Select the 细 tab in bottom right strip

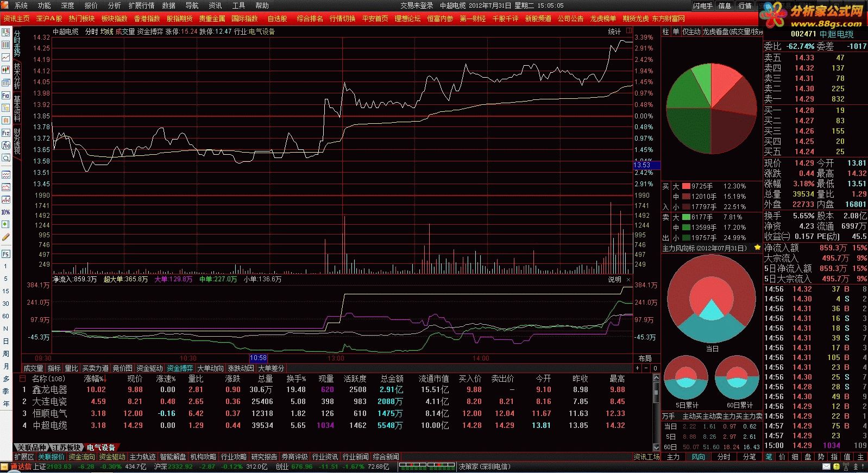[x=795, y=457]
